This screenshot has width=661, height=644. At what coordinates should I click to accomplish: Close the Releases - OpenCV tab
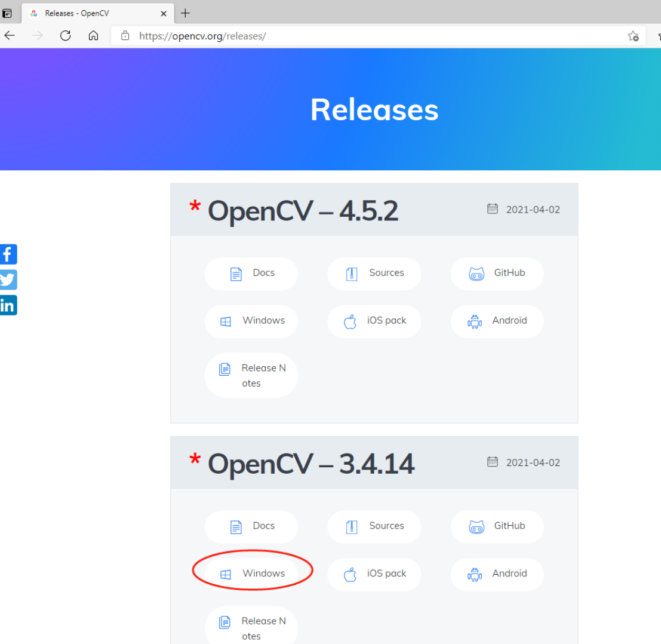pyautogui.click(x=164, y=14)
